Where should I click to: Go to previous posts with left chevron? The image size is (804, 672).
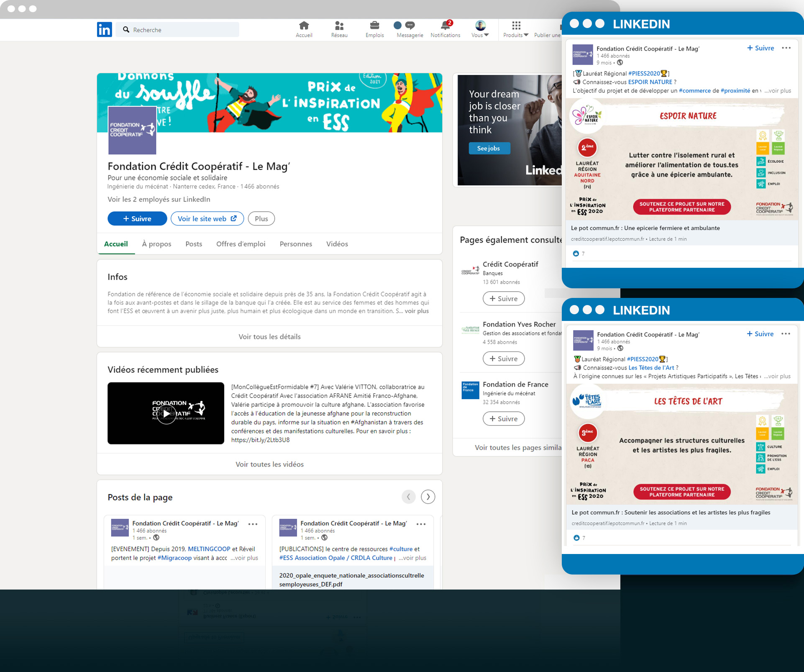pyautogui.click(x=409, y=497)
